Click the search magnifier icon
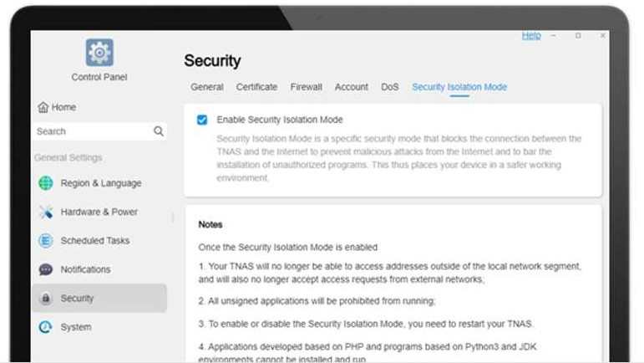The image size is (644, 363). coord(159,131)
